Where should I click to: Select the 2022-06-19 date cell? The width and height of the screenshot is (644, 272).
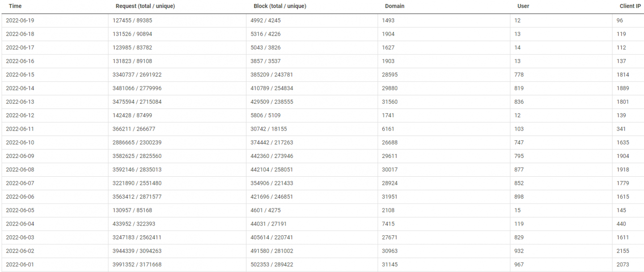tap(20, 21)
